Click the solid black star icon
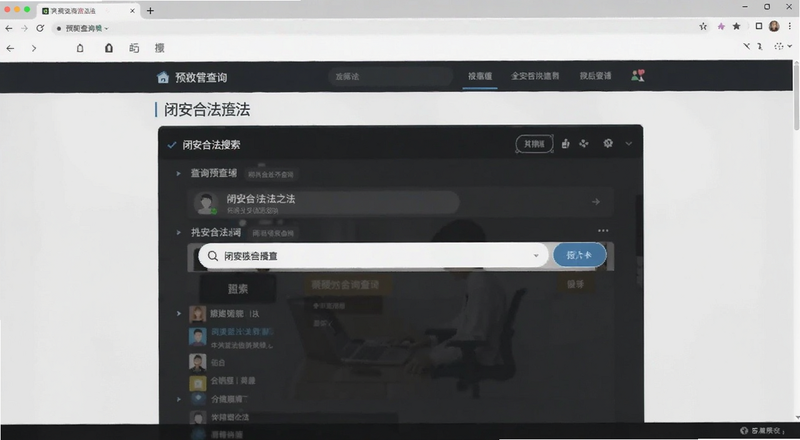Image resolution: width=800 pixels, height=440 pixels. 736,27
